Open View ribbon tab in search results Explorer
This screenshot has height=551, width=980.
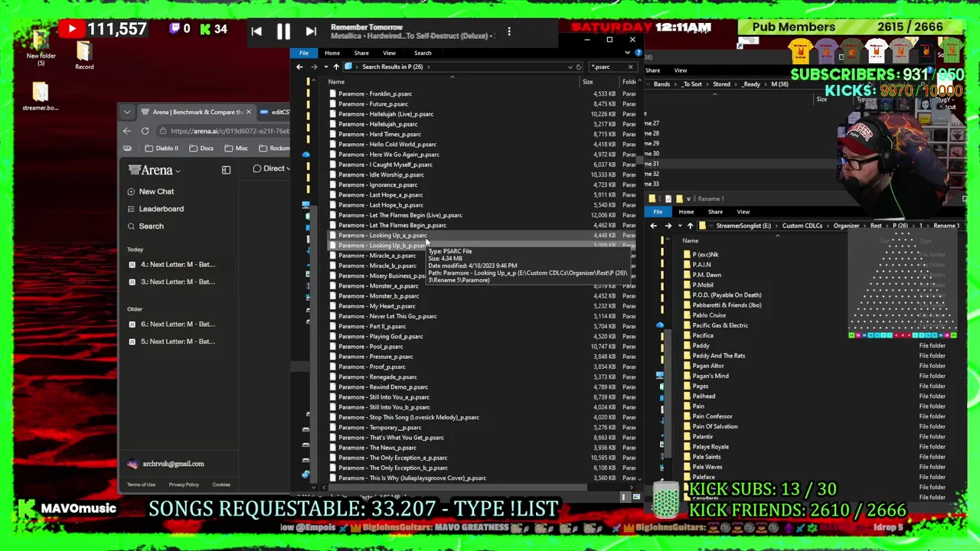[x=389, y=53]
